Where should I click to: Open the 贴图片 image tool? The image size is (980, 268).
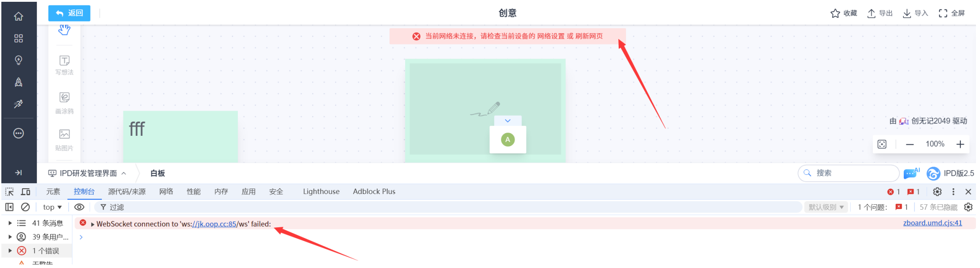pos(64,140)
